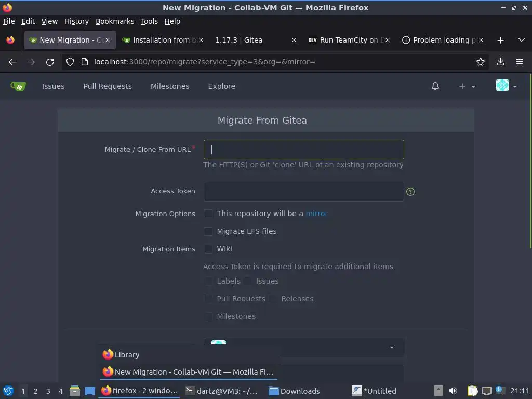Image resolution: width=532 pixels, height=399 pixels.
Task: Close the New Migration tab
Action: coord(108,40)
